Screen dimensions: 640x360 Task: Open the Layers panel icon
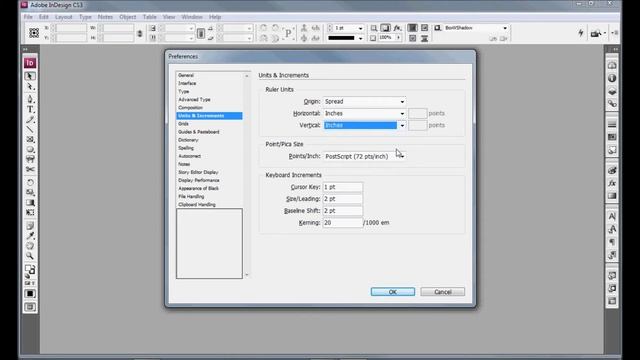pos(612,91)
